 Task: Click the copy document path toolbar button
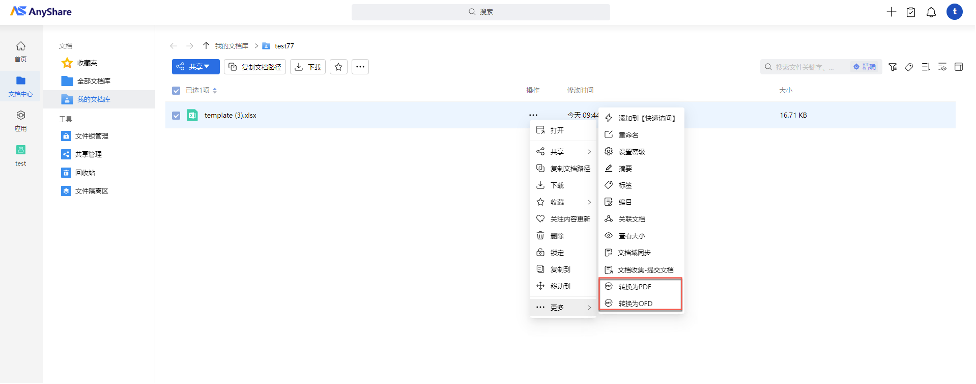[x=255, y=67]
